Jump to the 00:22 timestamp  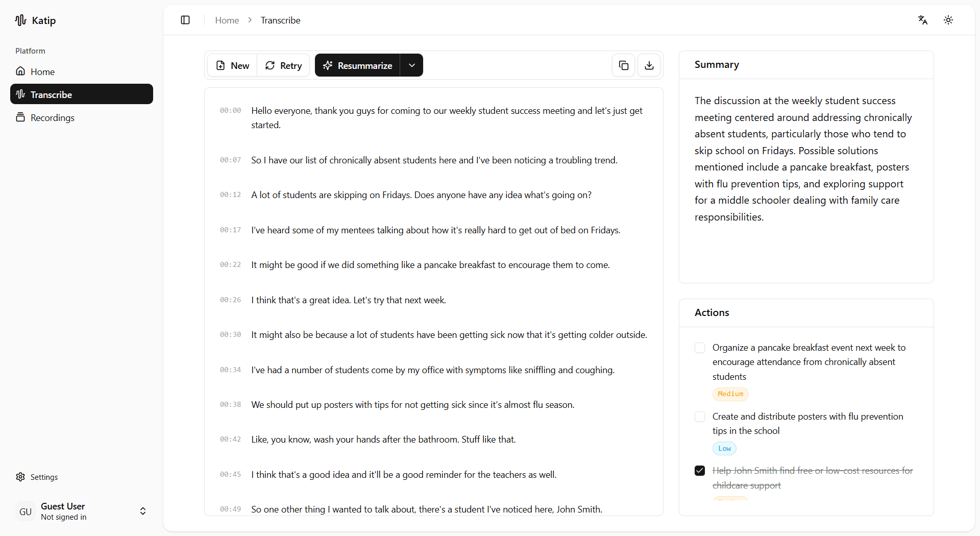pos(230,265)
